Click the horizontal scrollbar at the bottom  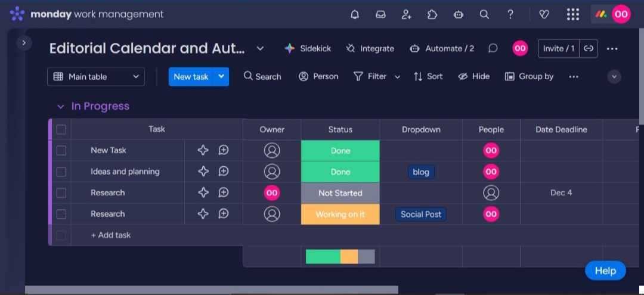[x=212, y=290]
